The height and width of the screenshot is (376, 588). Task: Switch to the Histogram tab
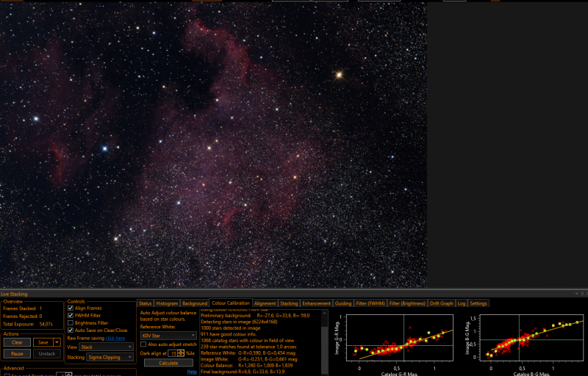167,303
